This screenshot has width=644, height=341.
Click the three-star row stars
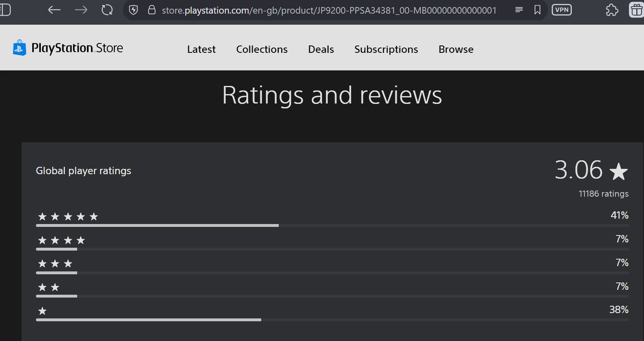pyautogui.click(x=55, y=264)
